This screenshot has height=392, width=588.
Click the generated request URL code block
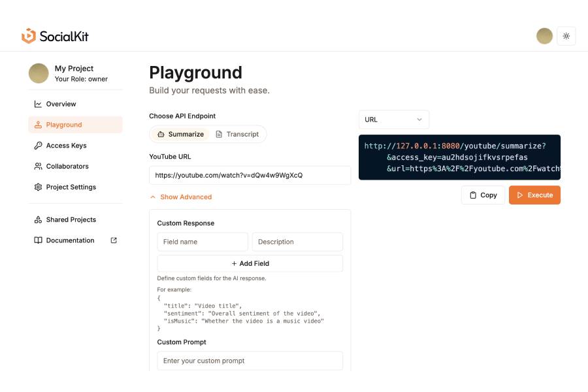click(459, 157)
